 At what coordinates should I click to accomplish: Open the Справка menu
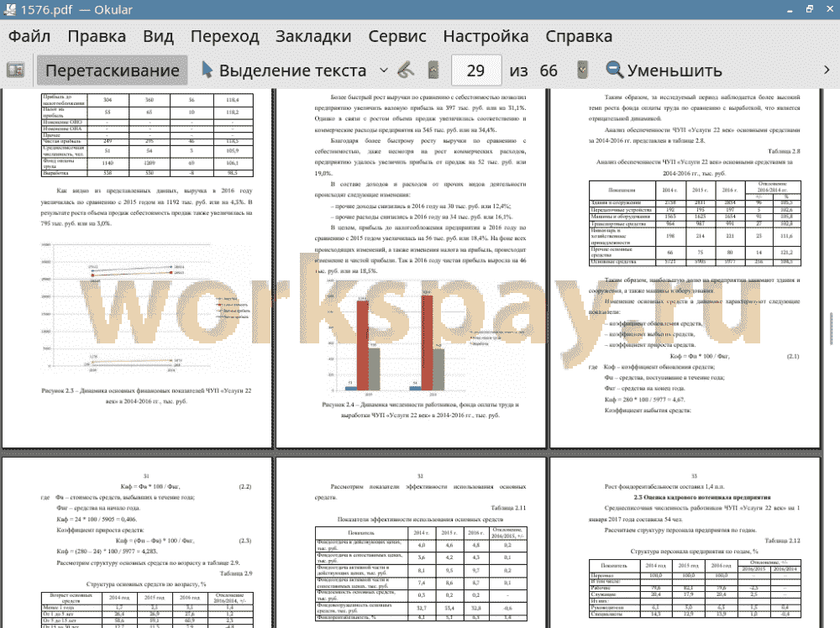[579, 36]
